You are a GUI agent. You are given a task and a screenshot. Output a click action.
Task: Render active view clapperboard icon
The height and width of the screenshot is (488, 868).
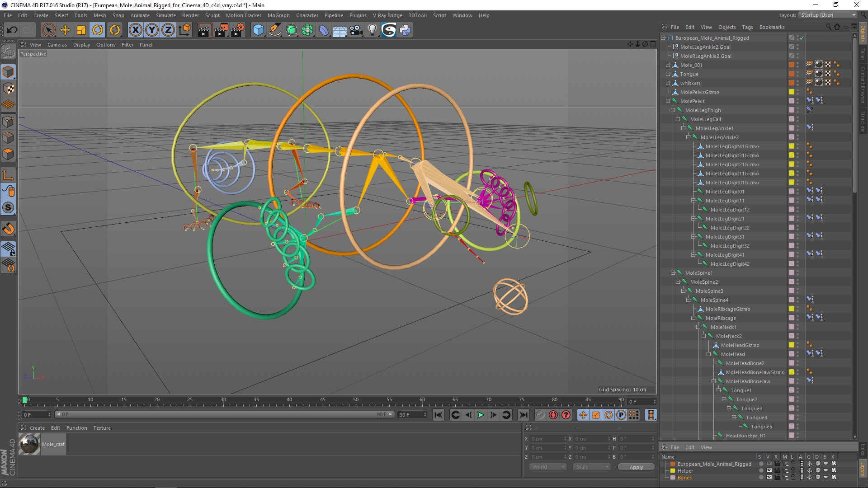(x=204, y=30)
